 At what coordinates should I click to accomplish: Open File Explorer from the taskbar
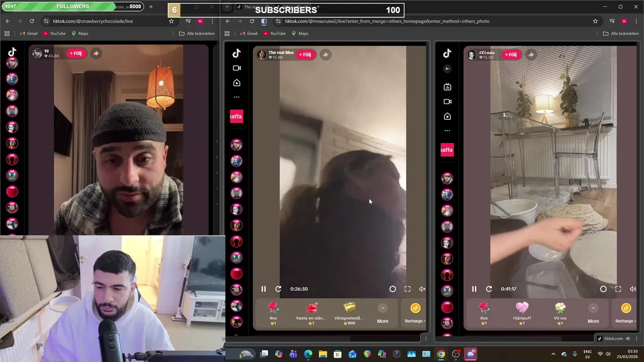coord(323,354)
